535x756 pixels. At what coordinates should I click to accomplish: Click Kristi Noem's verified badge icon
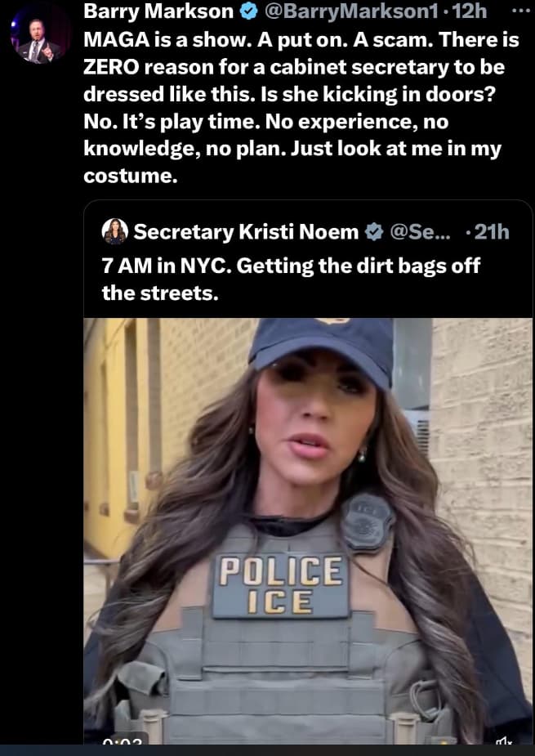pyautogui.click(x=373, y=232)
